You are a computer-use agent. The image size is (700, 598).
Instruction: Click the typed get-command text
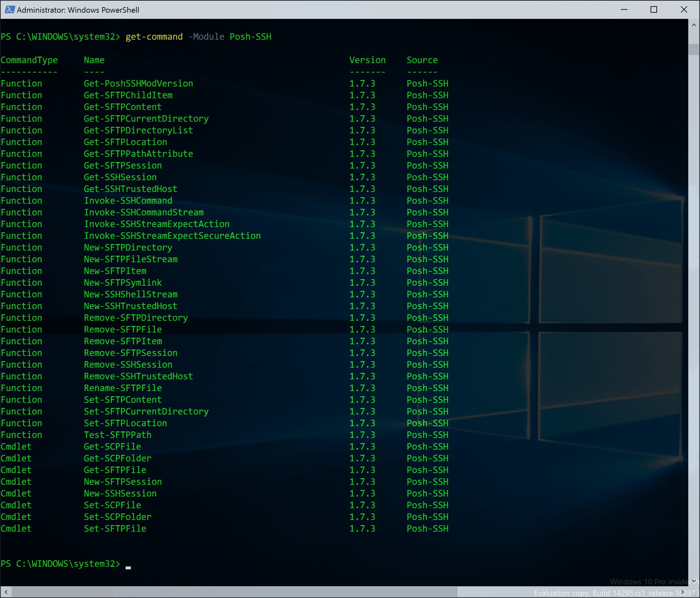click(154, 36)
